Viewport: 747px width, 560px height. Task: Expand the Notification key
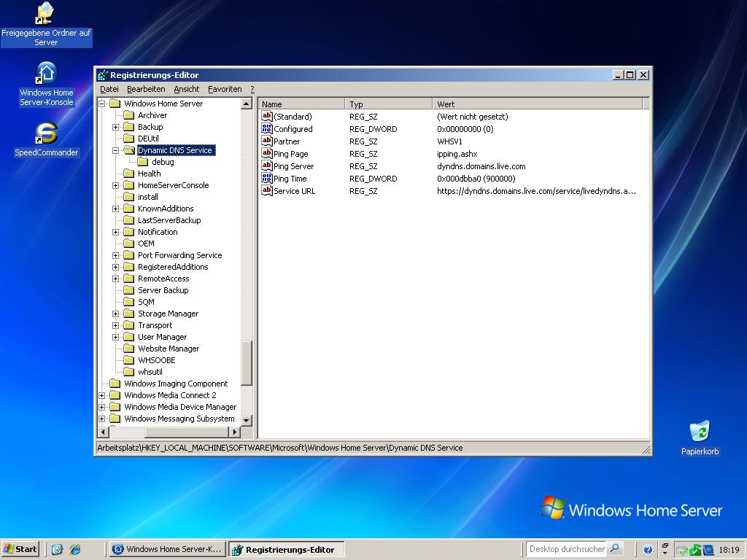(x=115, y=232)
